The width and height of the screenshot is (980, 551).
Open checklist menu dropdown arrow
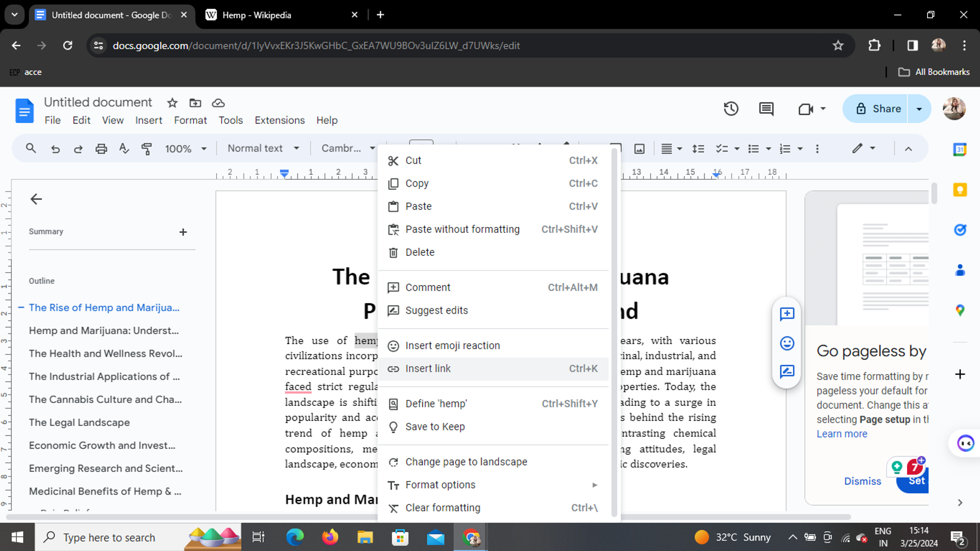click(x=736, y=149)
